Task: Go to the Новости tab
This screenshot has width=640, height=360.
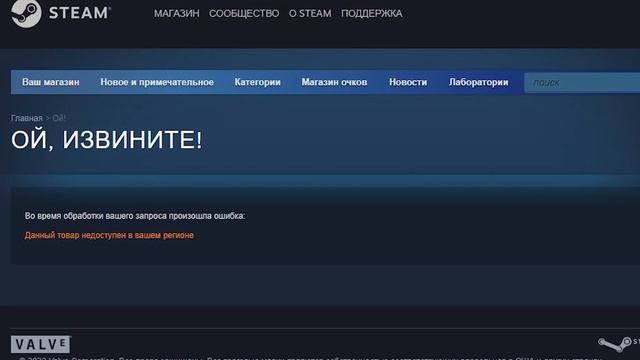Action: tap(408, 82)
